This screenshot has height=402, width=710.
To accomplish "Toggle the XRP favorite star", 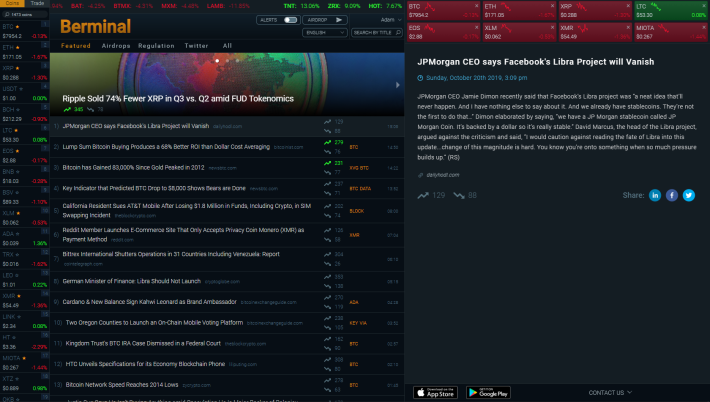I will [x=18, y=68].
